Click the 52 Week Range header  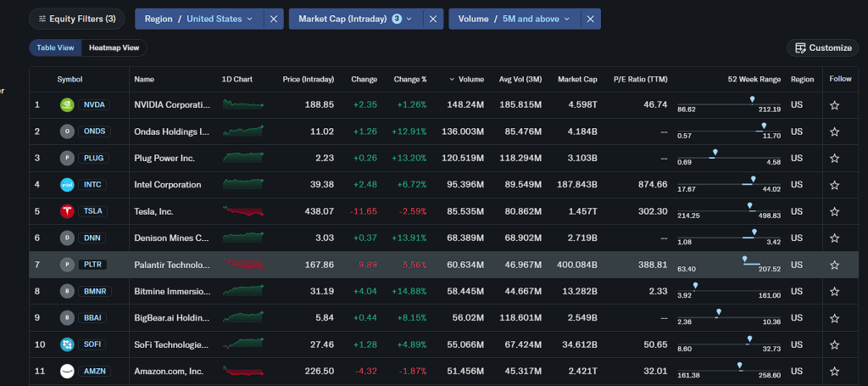(754, 79)
